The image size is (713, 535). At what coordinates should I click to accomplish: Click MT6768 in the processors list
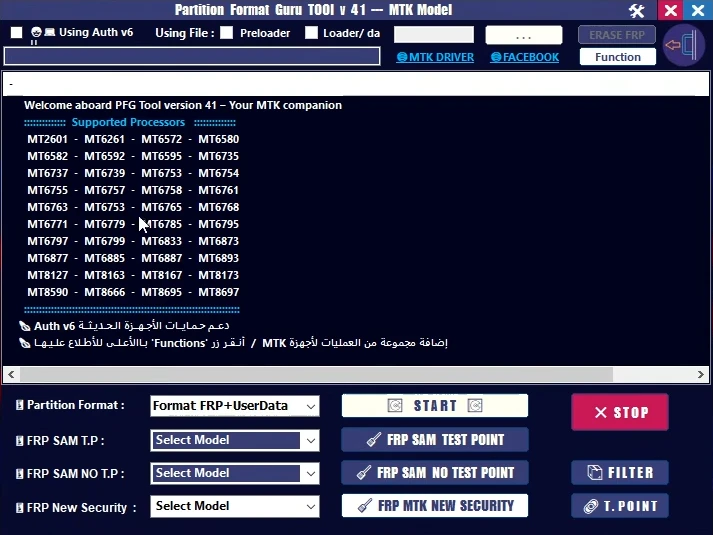(x=218, y=207)
